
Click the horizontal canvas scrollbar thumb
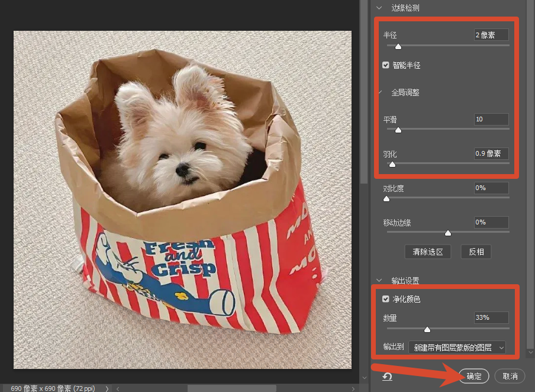coord(231,388)
